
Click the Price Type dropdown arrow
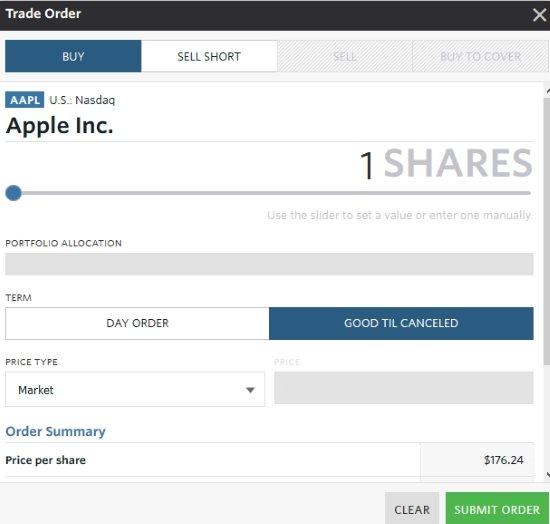pos(250,390)
